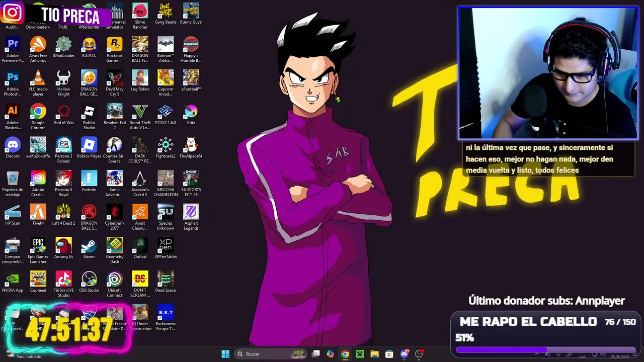Open the FiveM desktop shortcut

tap(38, 215)
